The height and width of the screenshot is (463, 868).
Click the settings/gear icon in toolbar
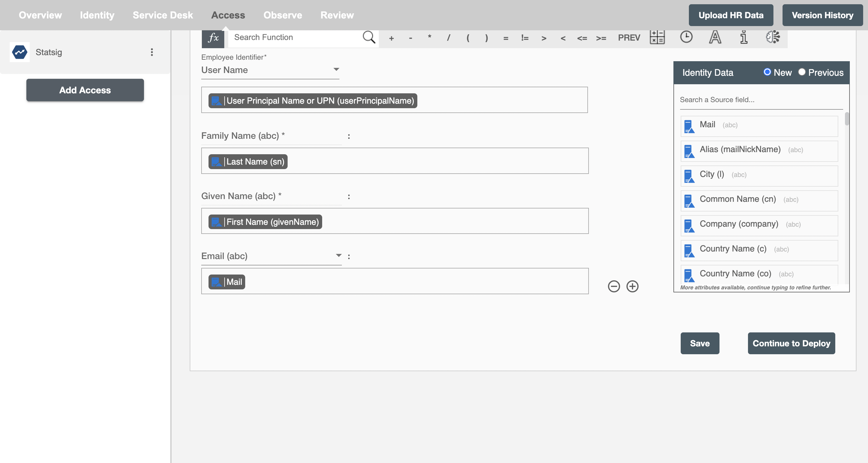773,37
